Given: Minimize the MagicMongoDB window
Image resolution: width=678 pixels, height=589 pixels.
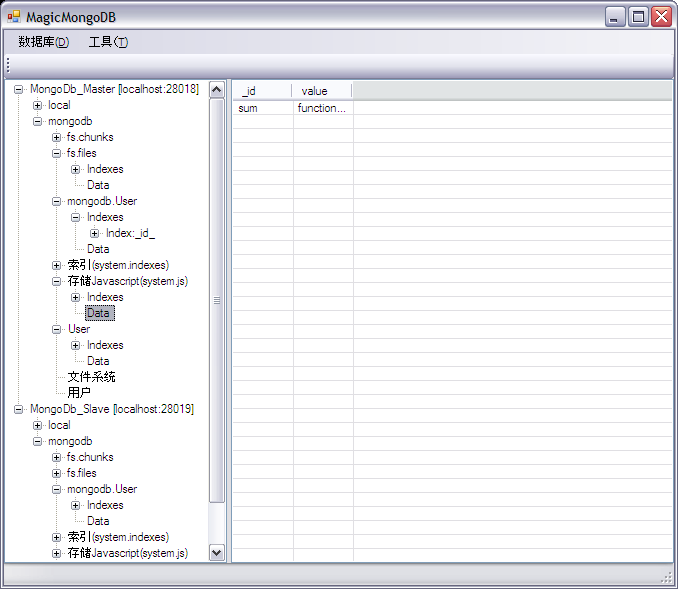Looking at the screenshot, I should 614,17.
